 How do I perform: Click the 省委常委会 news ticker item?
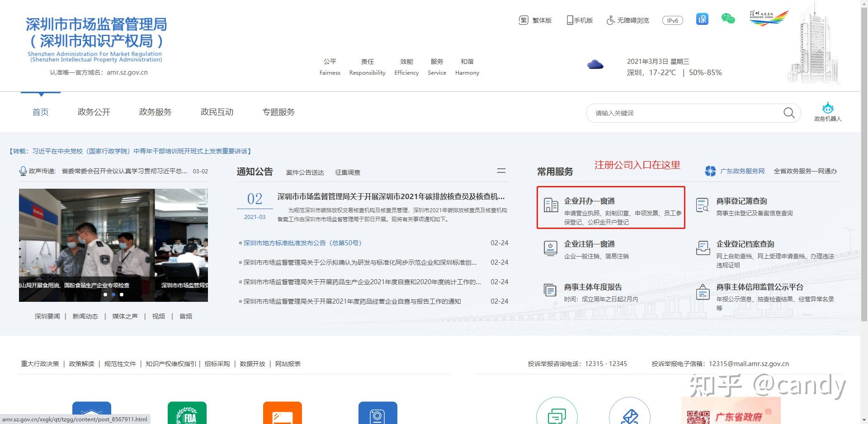(124, 171)
